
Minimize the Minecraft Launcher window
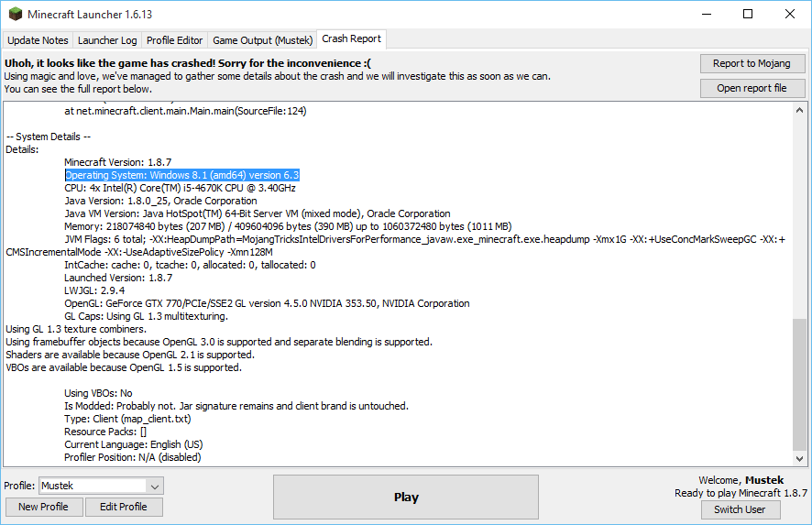tap(707, 14)
